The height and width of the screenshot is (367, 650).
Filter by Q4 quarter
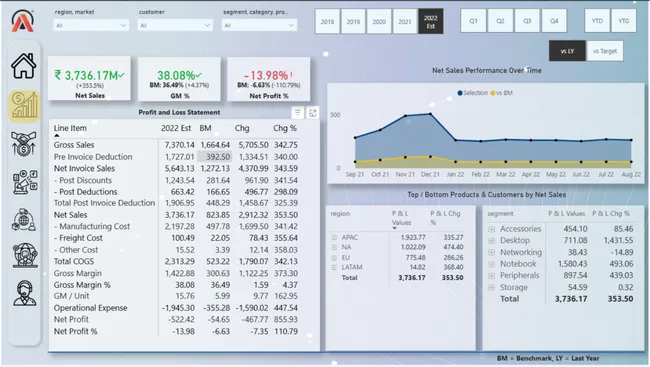point(554,20)
